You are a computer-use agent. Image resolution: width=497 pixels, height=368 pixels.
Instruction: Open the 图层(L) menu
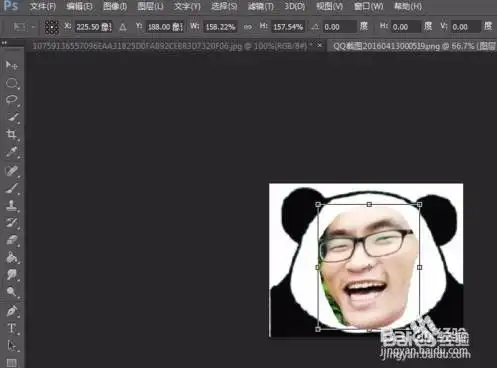pos(150,6)
